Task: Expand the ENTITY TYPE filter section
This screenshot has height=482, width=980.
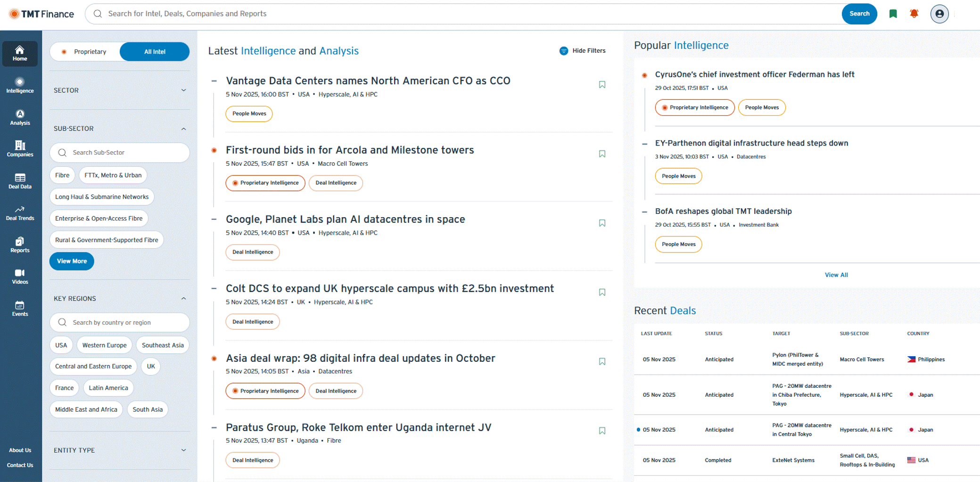Action: click(x=183, y=450)
